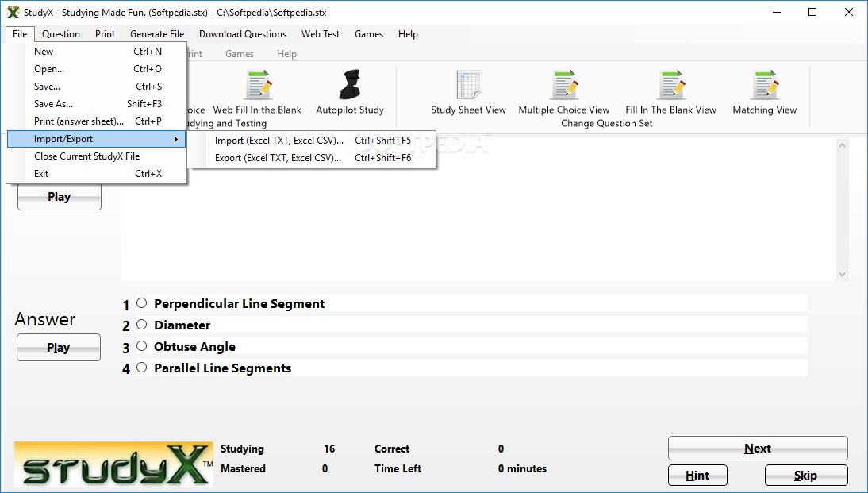868x493 pixels.
Task: Click the Hint button
Action: click(x=697, y=476)
